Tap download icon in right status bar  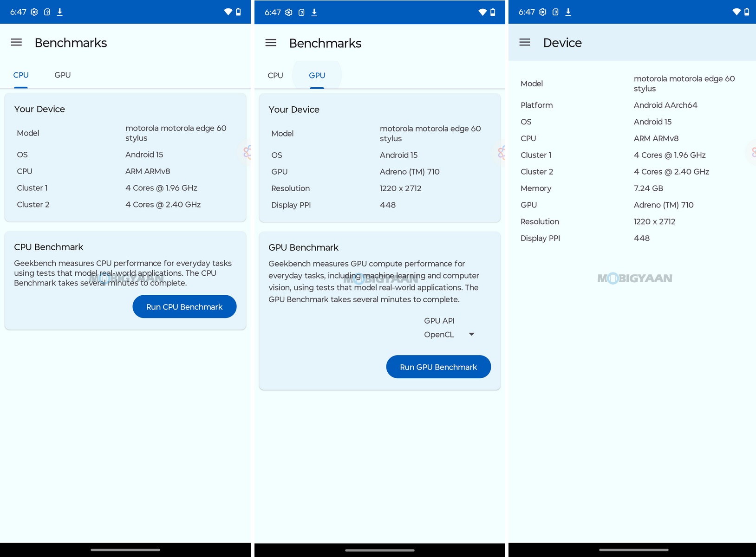coord(568,12)
